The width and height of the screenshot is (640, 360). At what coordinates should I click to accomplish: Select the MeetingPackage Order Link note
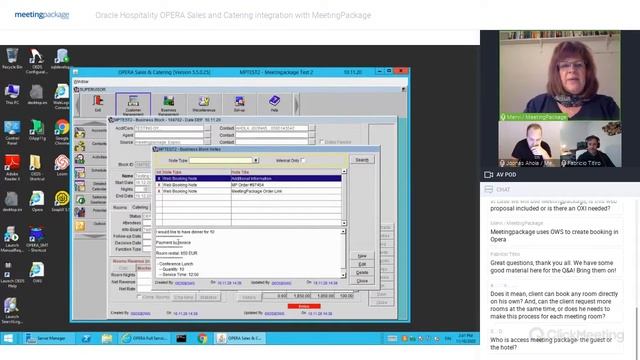tap(248, 191)
